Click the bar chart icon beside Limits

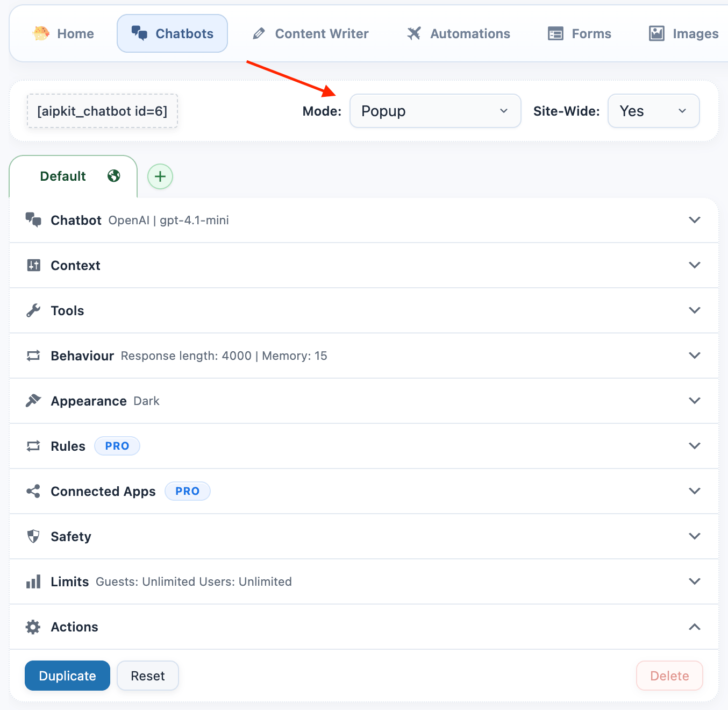click(x=33, y=581)
